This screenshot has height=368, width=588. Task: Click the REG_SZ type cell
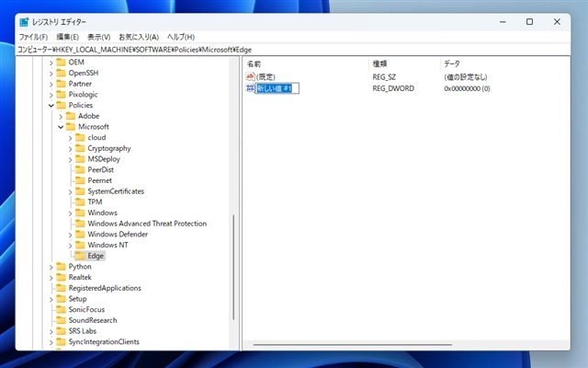384,76
